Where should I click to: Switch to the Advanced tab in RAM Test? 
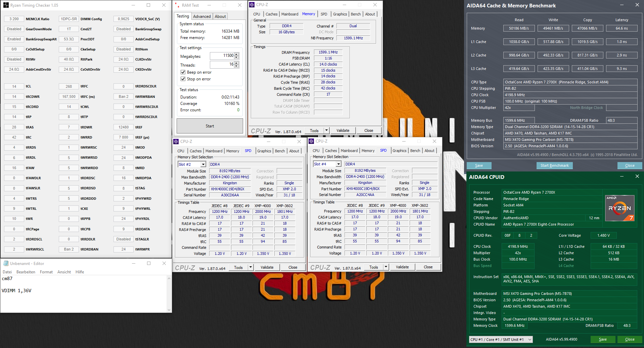coord(202,16)
